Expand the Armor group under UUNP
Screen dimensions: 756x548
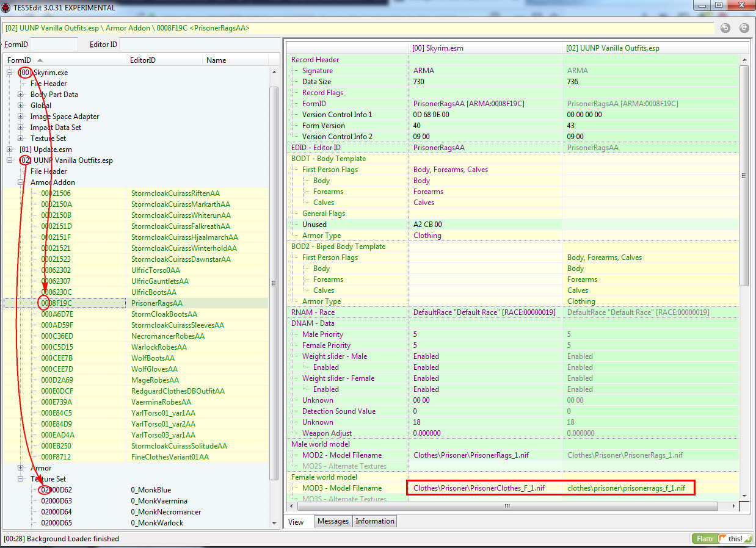(x=21, y=468)
